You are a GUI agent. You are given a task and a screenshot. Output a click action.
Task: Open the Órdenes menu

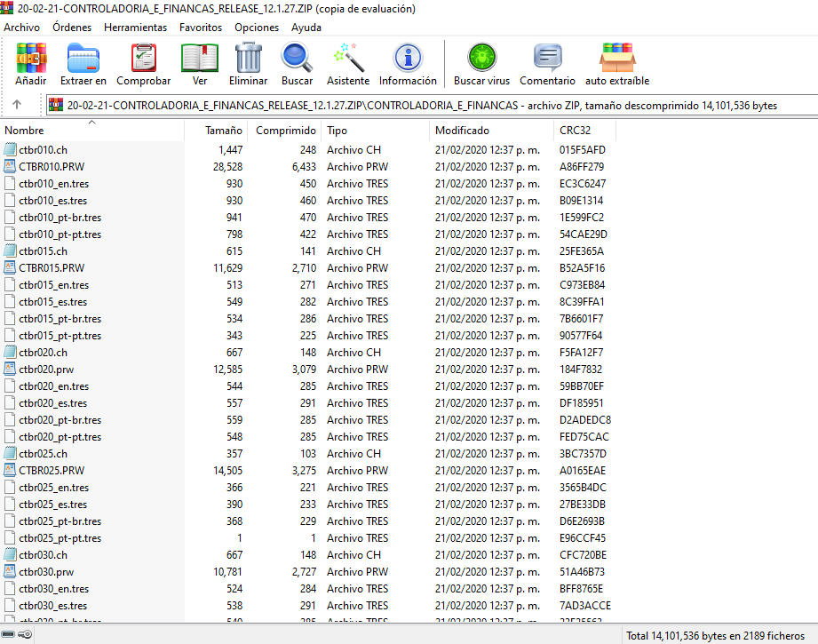(x=72, y=28)
